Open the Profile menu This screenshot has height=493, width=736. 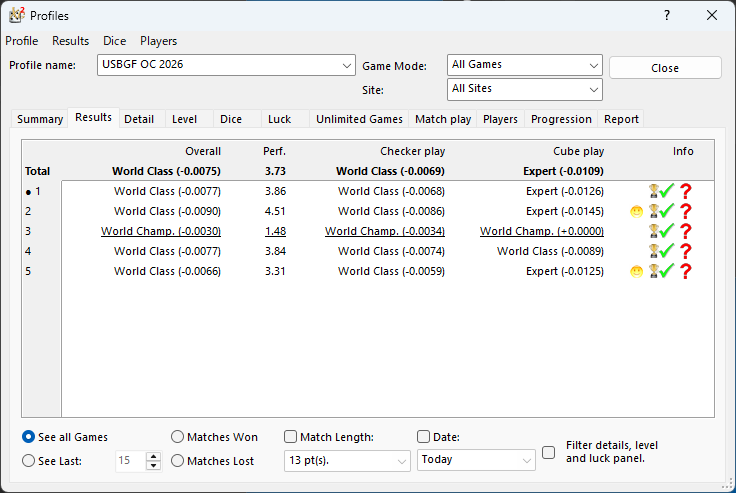coord(22,41)
